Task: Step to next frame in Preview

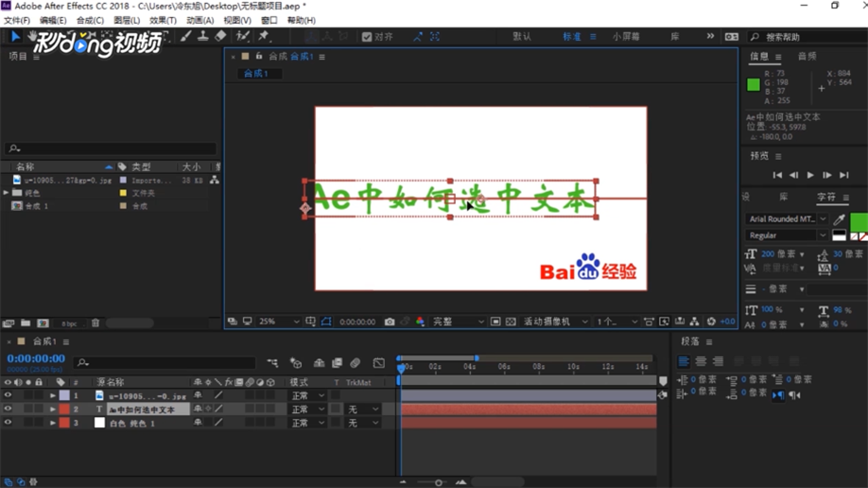Action: click(x=827, y=175)
